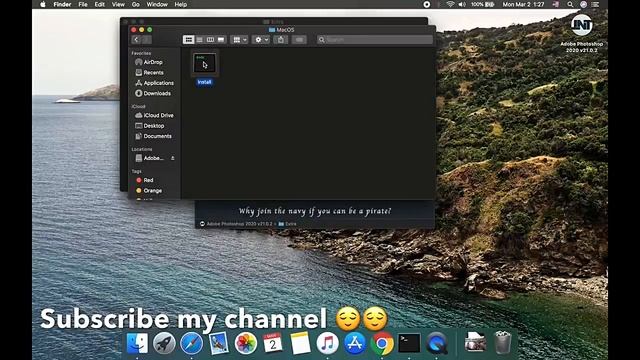
Task: Switch Finder to list view
Action: pos(200,40)
